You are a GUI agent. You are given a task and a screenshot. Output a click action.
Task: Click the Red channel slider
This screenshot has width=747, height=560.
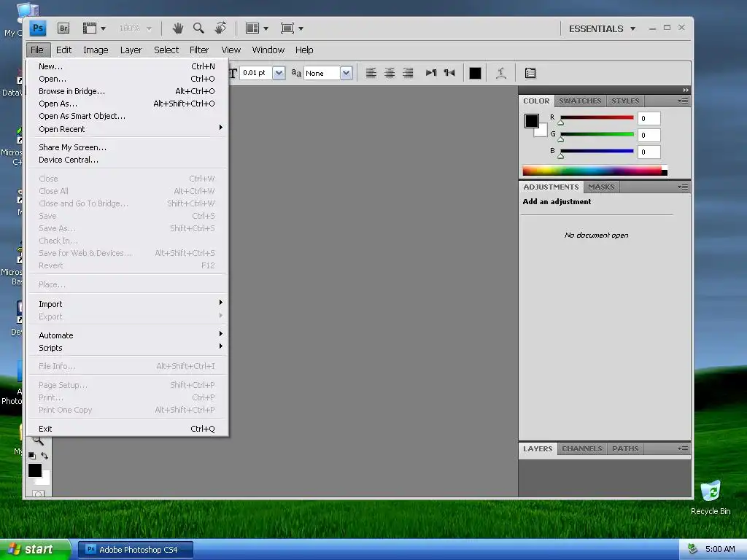pyautogui.click(x=597, y=118)
